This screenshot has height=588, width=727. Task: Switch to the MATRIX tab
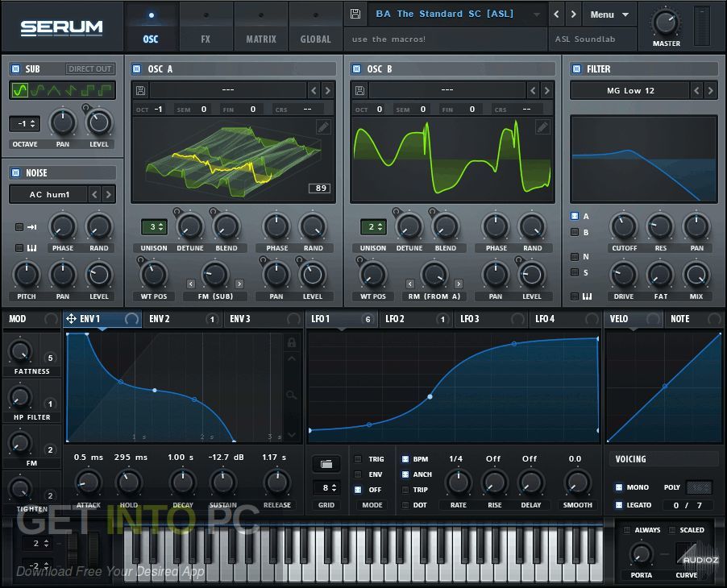260,27
